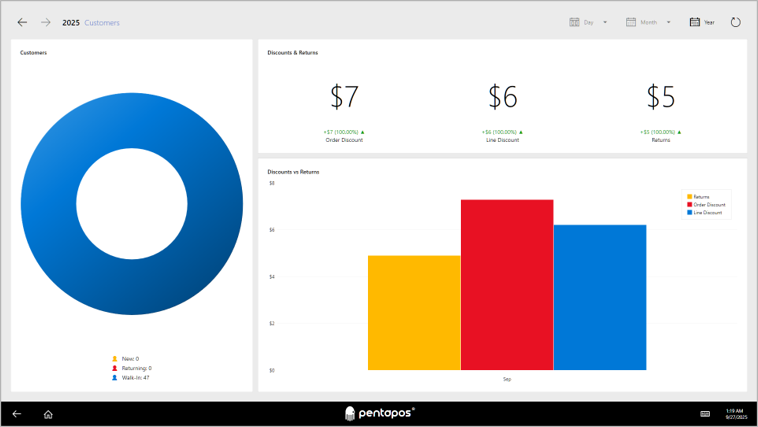Select the Month calendar icon

[x=631, y=22]
